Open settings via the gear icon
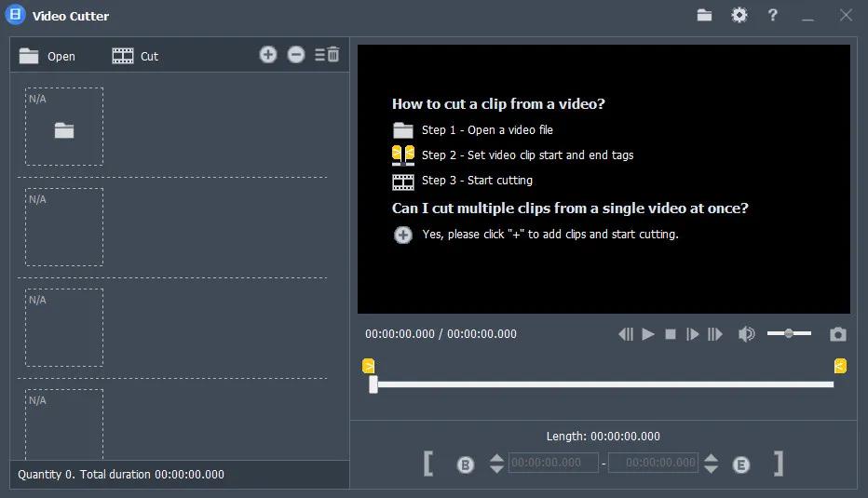The width and height of the screenshot is (868, 498). pos(739,15)
